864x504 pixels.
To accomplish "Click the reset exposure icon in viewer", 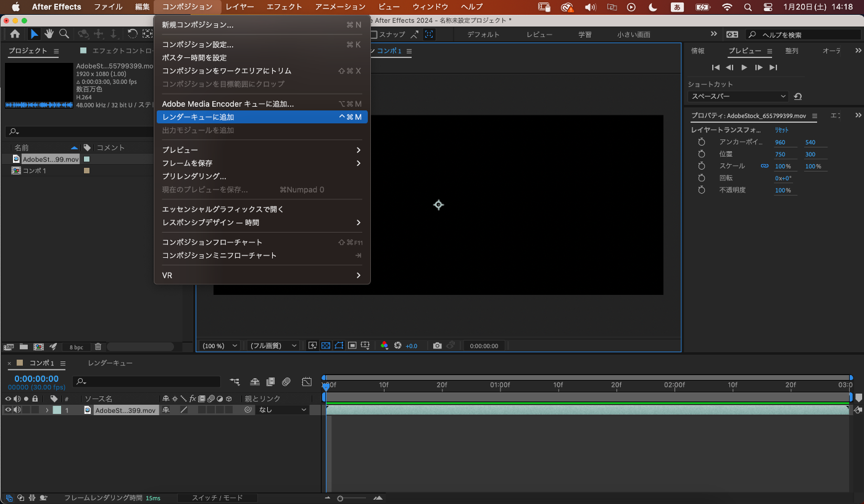I will click(x=397, y=345).
